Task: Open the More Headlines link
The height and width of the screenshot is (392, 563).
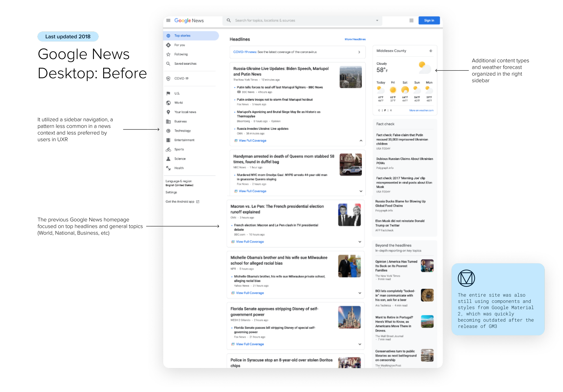Action: [355, 39]
